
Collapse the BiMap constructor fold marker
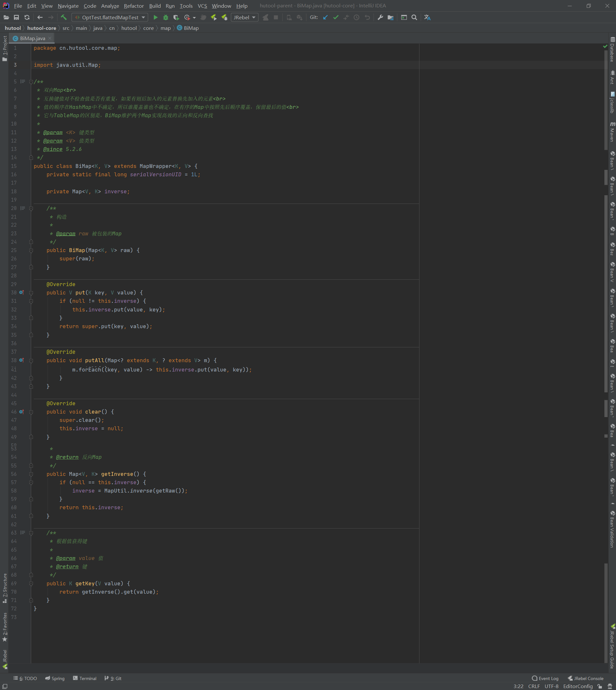[x=31, y=250]
